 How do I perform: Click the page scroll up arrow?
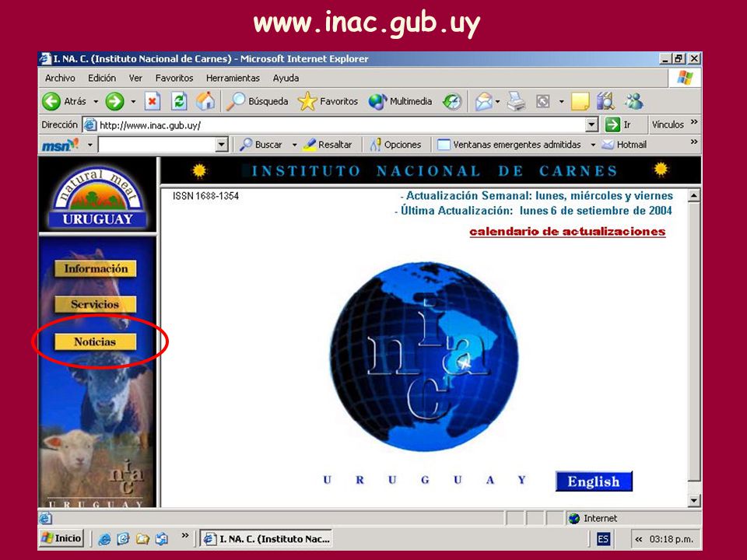694,196
